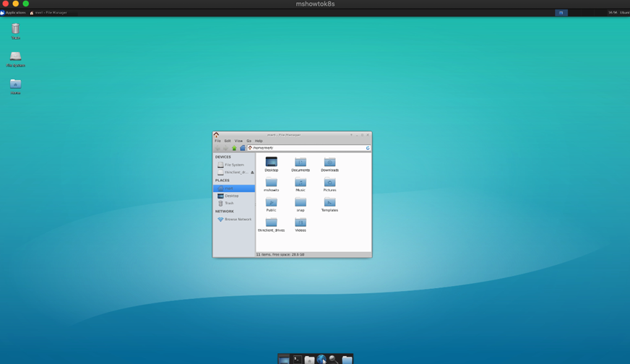
Task: Select thinclient_dr... under Devices
Action: (x=232, y=173)
